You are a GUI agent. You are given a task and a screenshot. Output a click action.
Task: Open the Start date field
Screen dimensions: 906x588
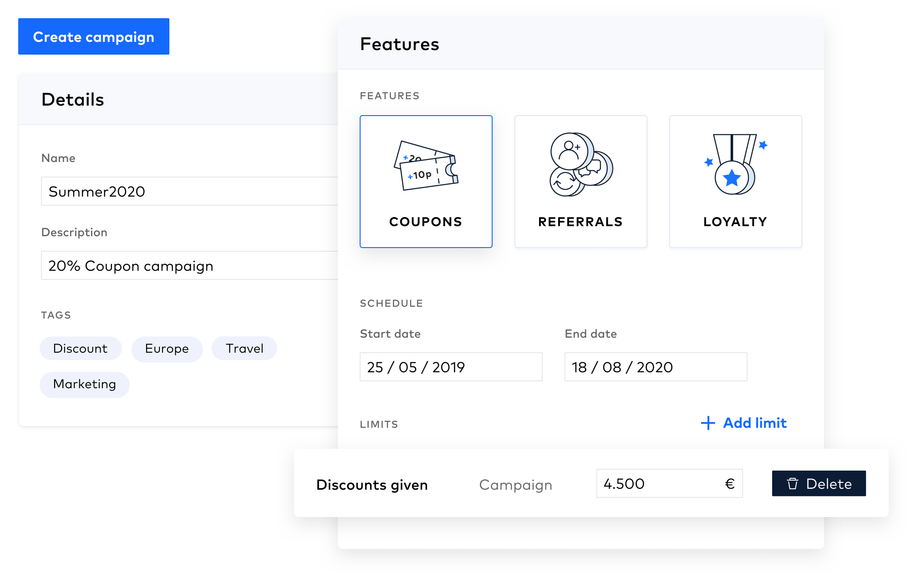click(451, 367)
